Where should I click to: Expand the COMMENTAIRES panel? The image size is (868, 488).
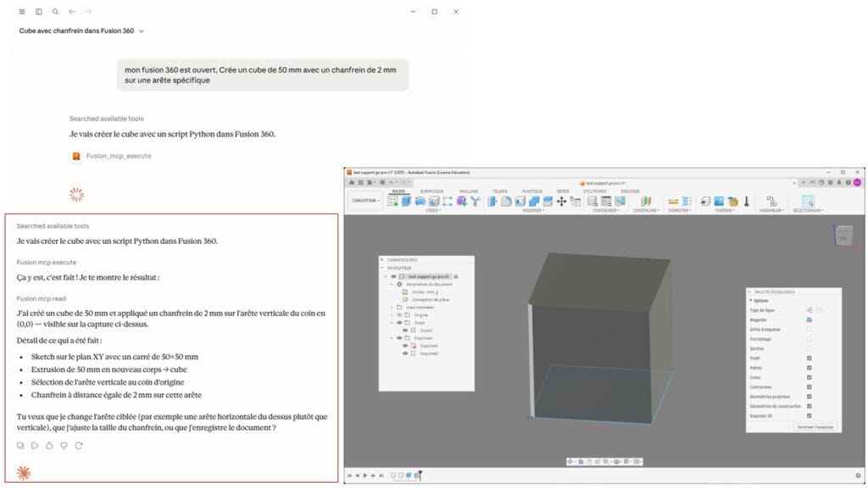click(382, 259)
